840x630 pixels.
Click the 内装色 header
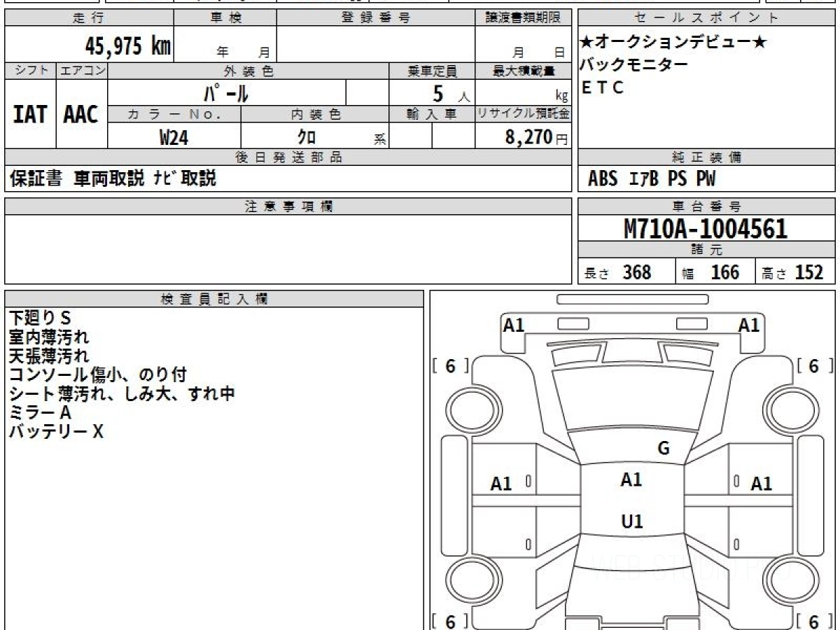(315, 114)
